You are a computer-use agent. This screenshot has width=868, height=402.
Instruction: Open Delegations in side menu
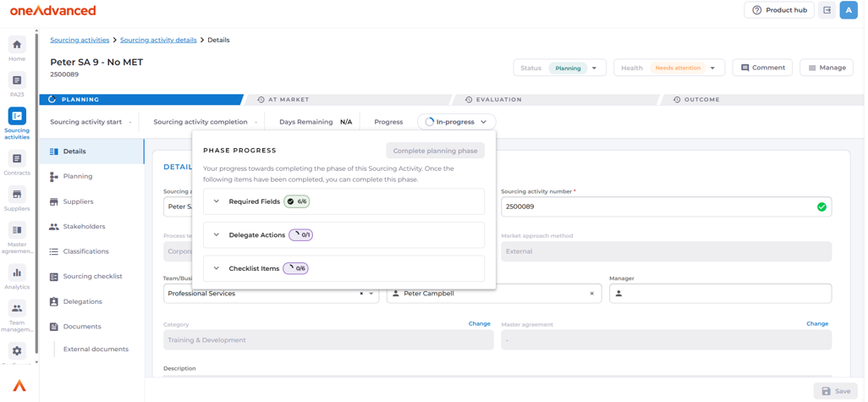91,302
